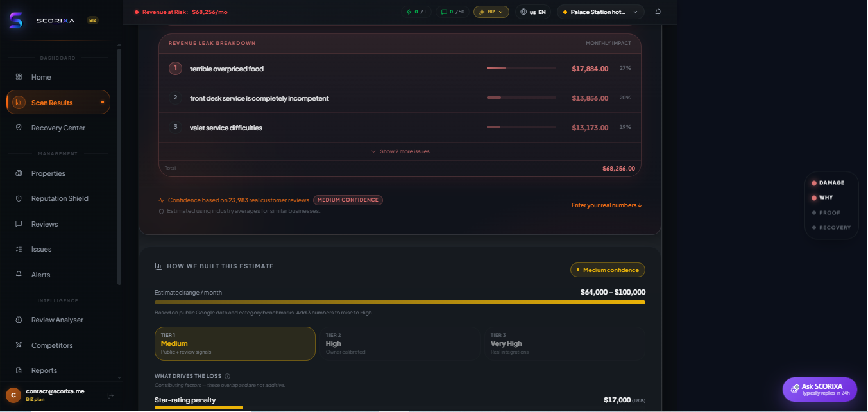Image resolution: width=868 pixels, height=412 pixels.
Task: Click rank badge 2 for front desk service
Action: 175,98
